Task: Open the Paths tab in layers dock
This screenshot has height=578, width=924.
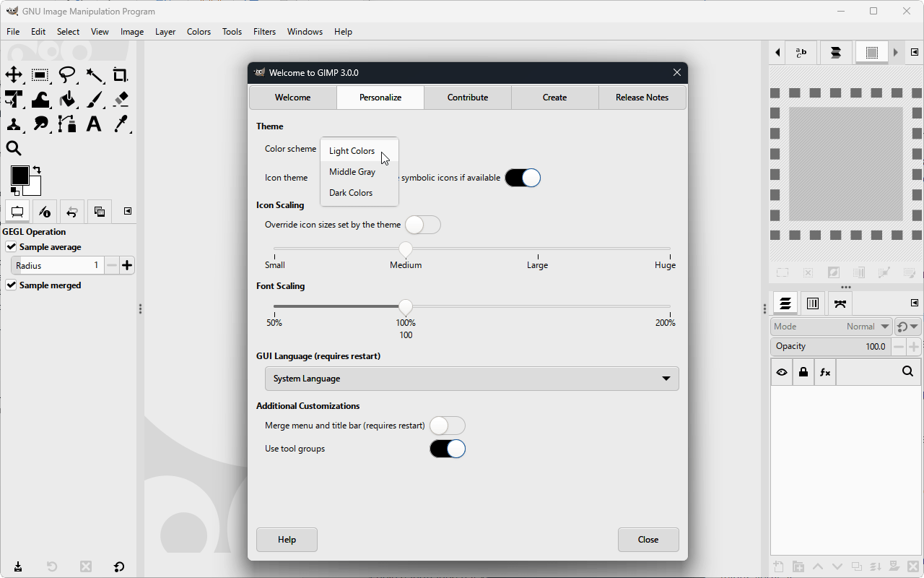Action: (x=840, y=304)
